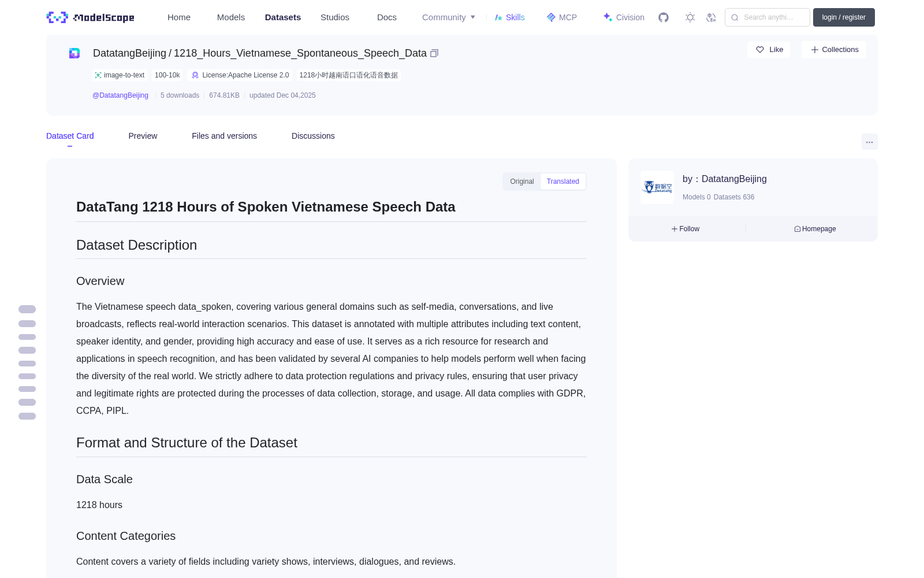Viewport: 924px width, 578px height.
Task: Click the 100-10k size tag
Action: point(167,75)
